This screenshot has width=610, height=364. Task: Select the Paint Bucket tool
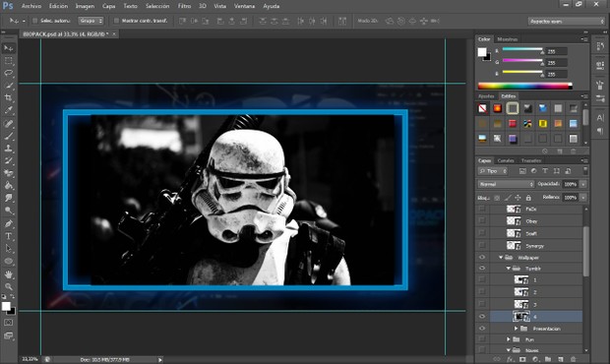coord(8,186)
